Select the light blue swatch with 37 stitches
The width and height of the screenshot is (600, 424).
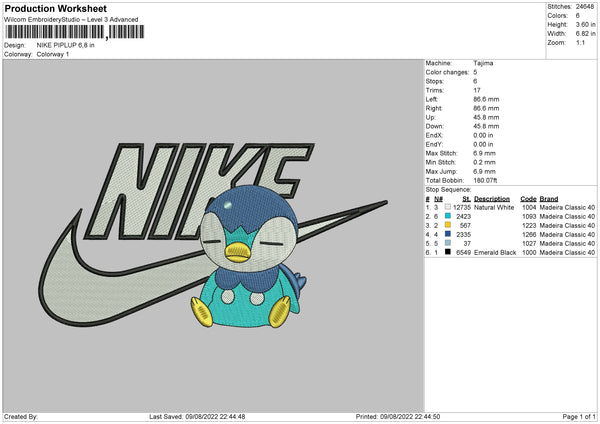pyautogui.click(x=448, y=243)
